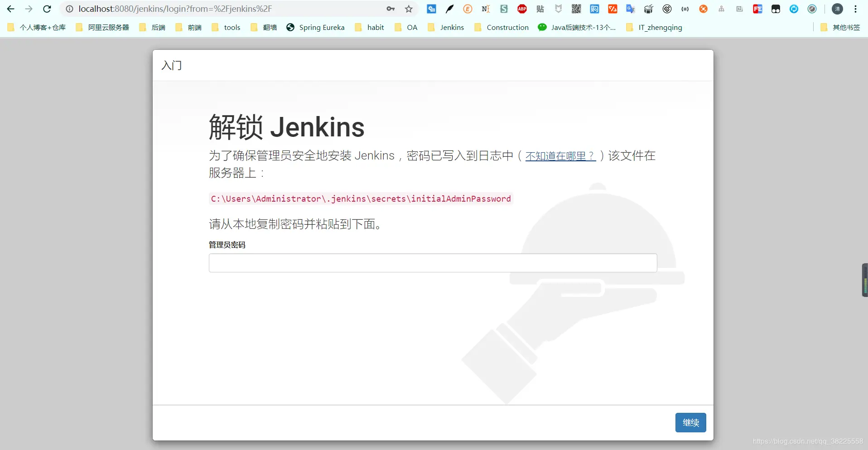Click the 继续 continue button
868x450 pixels.
[690, 422]
